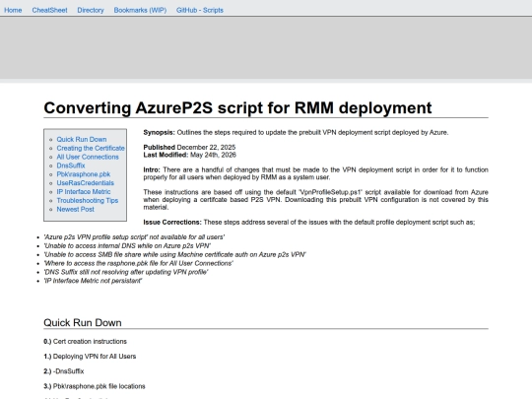The image size is (532, 399).
Task: Jump to Quick Run Down section
Action: (82, 140)
